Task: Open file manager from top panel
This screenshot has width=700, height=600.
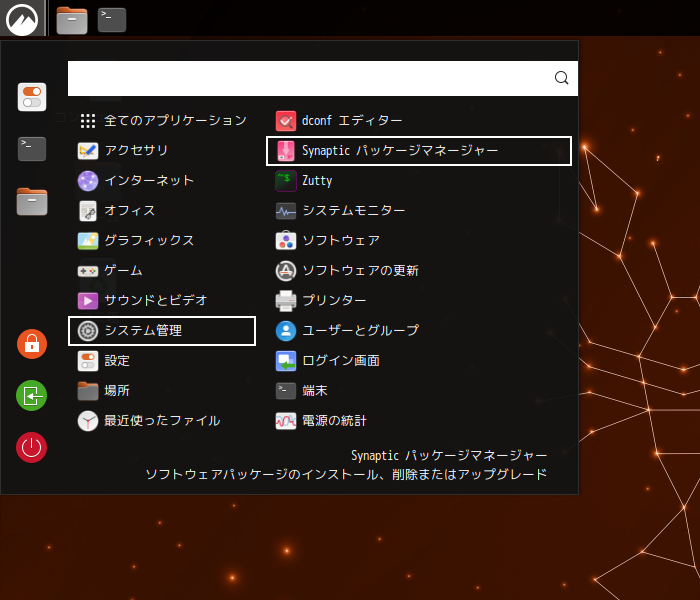Action: coord(72,20)
